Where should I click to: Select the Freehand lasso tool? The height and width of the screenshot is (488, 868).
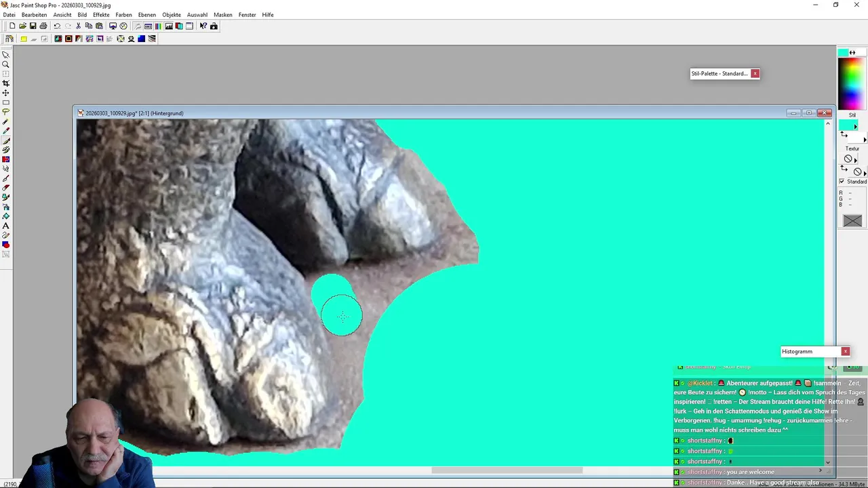tap(6, 112)
